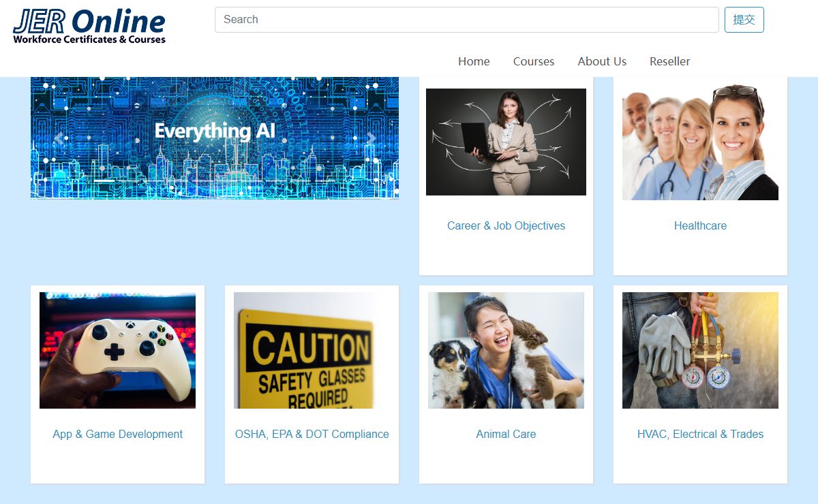Image resolution: width=818 pixels, height=504 pixels.
Task: Click the 提交 submit button
Action: pyautogui.click(x=744, y=20)
